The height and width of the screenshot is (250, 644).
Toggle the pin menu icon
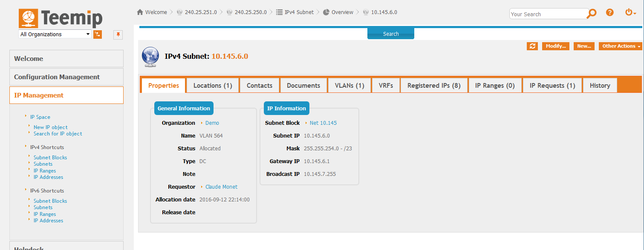(x=118, y=34)
